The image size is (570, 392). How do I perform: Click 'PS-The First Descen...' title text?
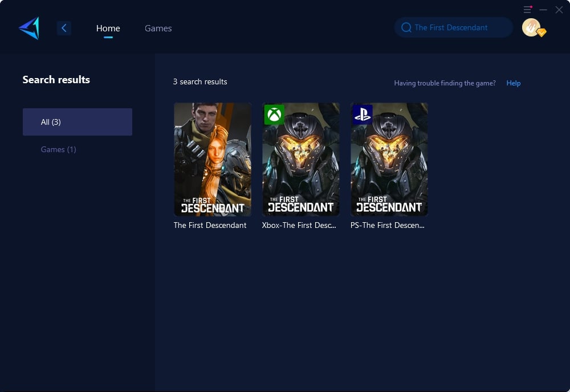[387, 225]
